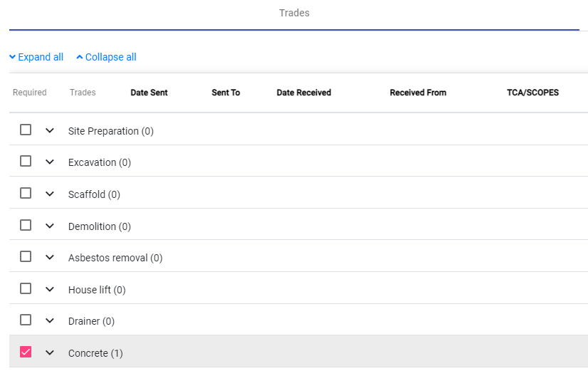The width and height of the screenshot is (588, 371).
Task: Check the Excavation required checkbox
Action: (x=26, y=161)
